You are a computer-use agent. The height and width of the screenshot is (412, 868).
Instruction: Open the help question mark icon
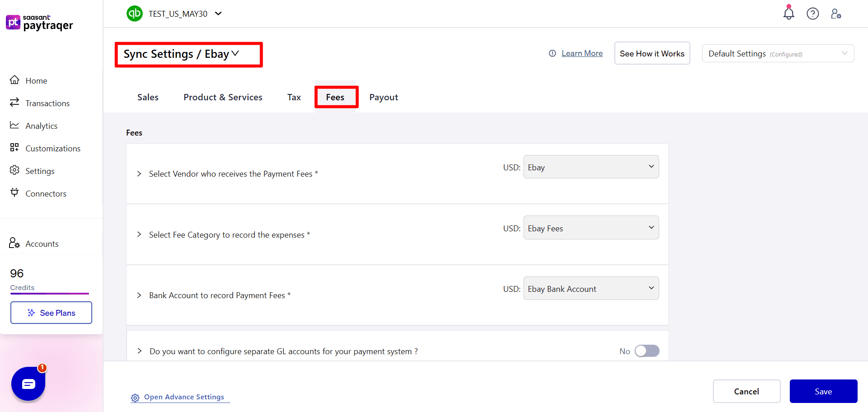(813, 14)
